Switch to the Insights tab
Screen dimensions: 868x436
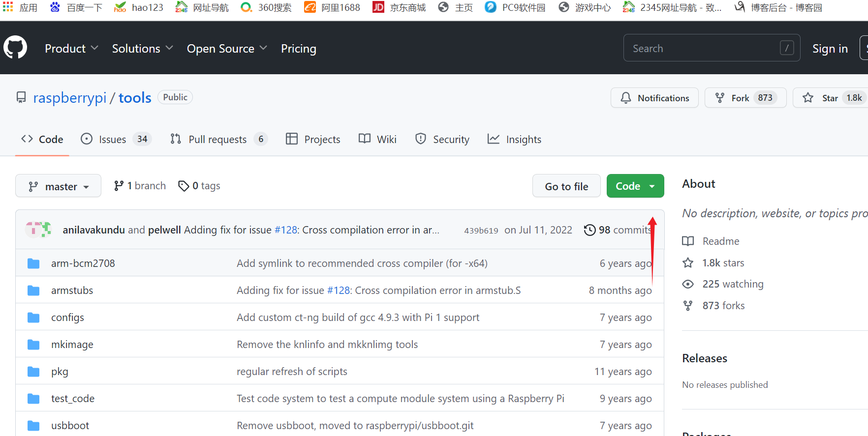[514, 139]
